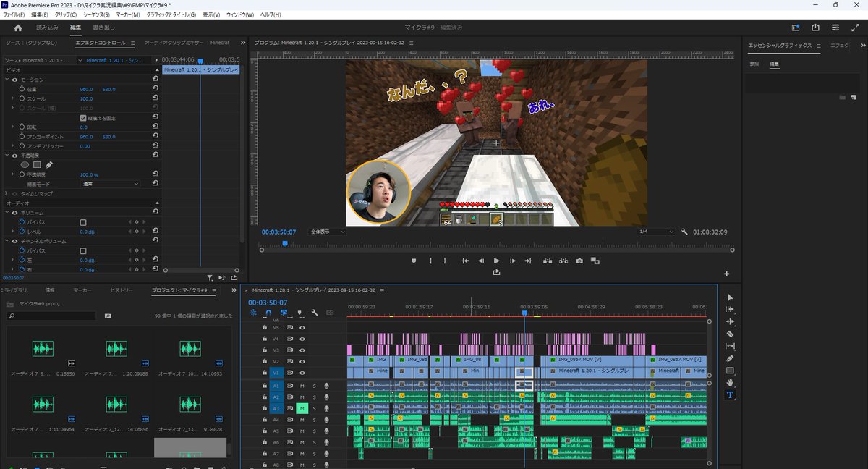The height and width of the screenshot is (469, 868).
Task: Open program monitor button editor plus
Action: pyautogui.click(x=727, y=274)
